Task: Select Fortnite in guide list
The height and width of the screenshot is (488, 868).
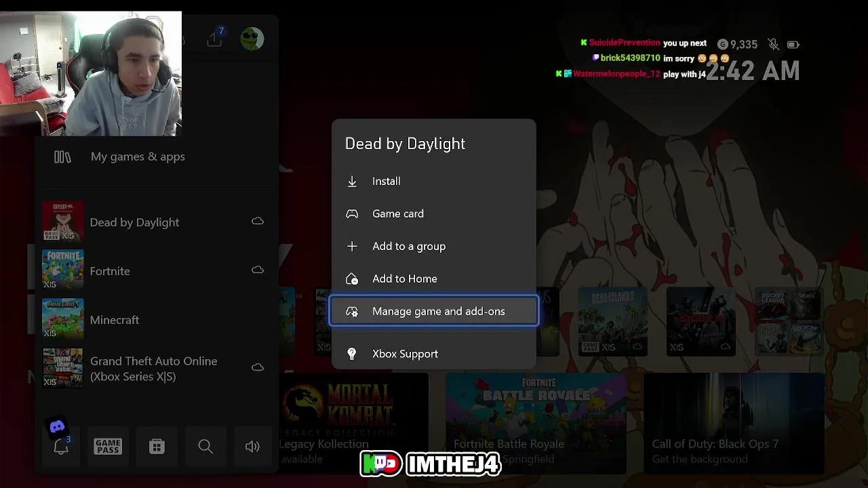Action: click(x=157, y=270)
